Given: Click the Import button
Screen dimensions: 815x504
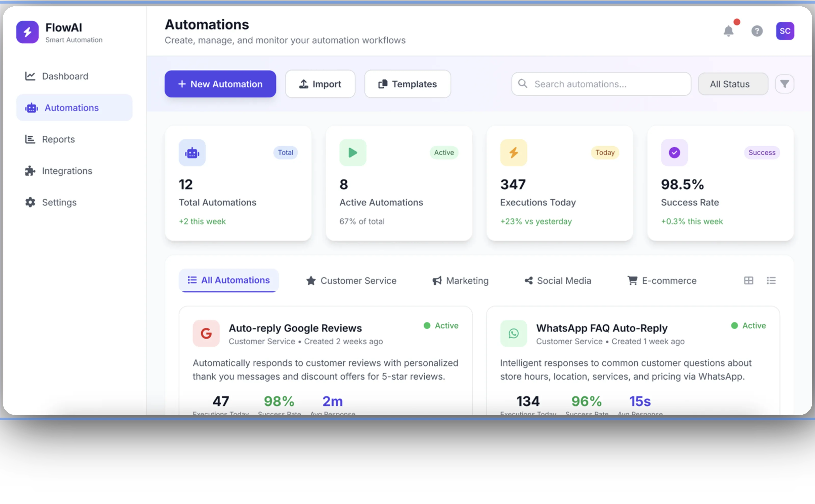Looking at the screenshot, I should (x=320, y=84).
